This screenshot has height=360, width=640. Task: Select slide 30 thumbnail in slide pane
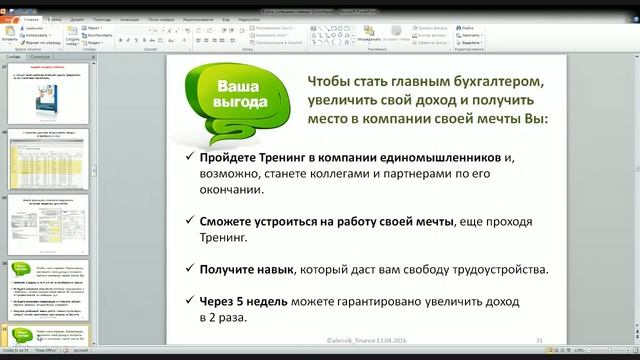pyautogui.click(x=48, y=290)
